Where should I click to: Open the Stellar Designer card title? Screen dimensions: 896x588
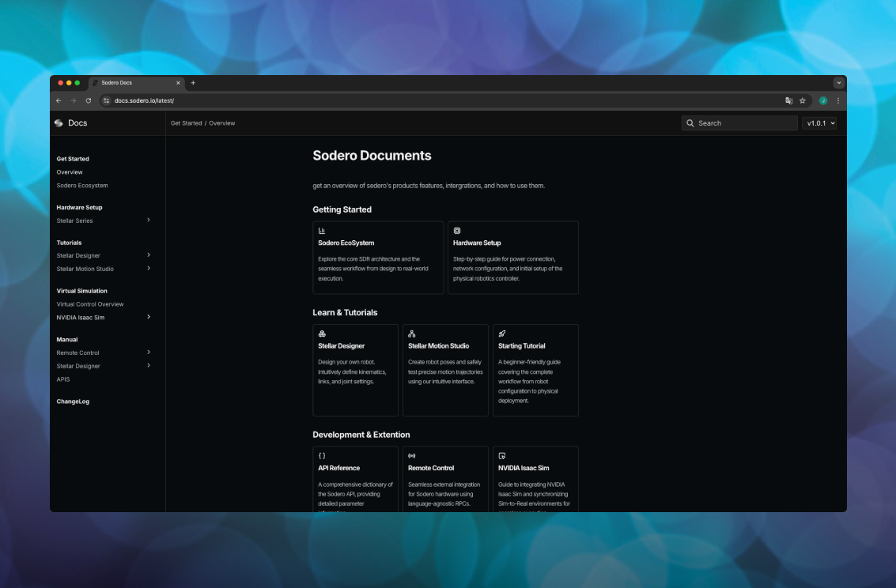click(x=341, y=346)
